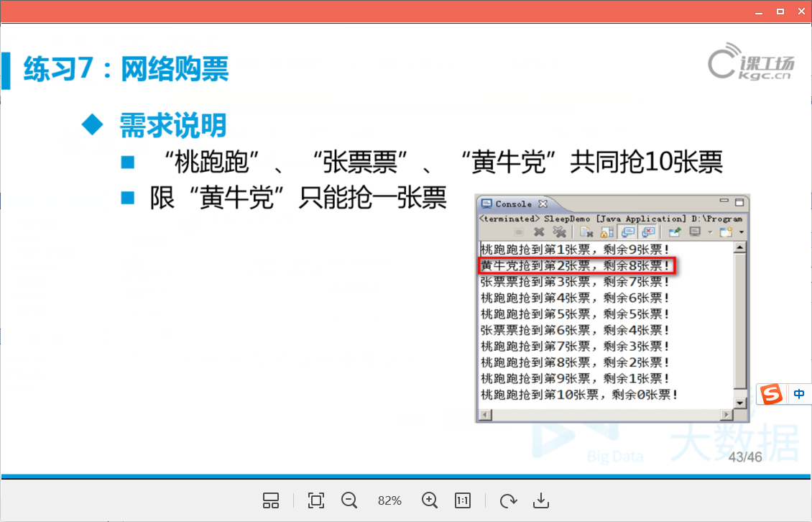Fit the slide to the window
This screenshot has height=522, width=812.
[316, 500]
